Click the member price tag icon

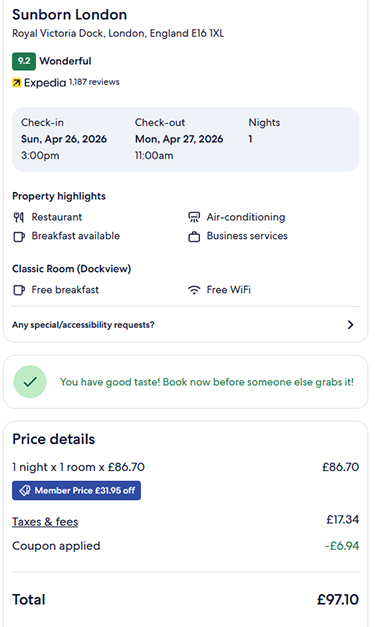point(25,491)
